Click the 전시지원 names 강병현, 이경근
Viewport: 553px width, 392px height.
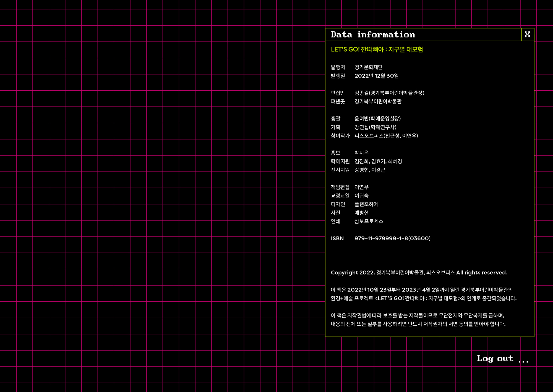(x=370, y=170)
